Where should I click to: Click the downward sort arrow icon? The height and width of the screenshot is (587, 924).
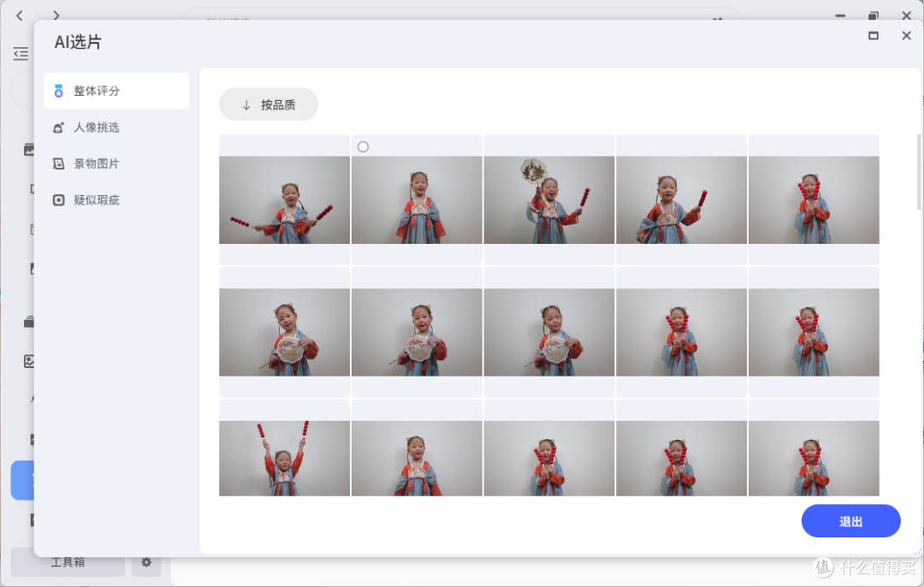(x=246, y=105)
